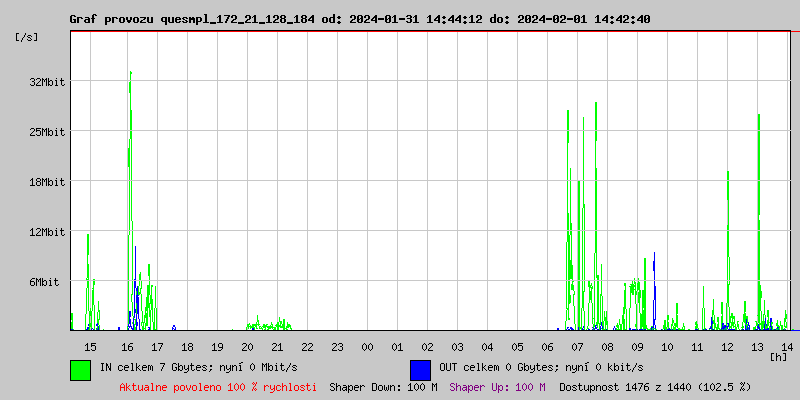Click the 25Mbit y-axis label
800x400 pixels.
tap(47, 132)
